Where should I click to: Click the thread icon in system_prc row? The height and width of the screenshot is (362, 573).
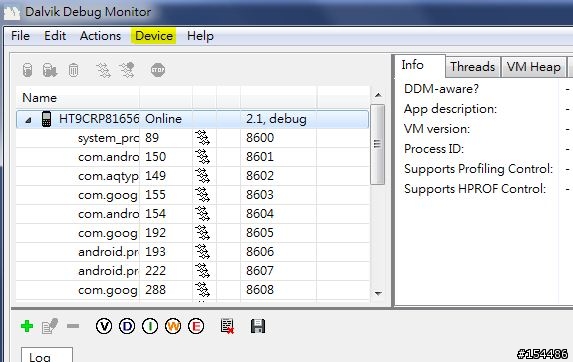tap(202, 138)
